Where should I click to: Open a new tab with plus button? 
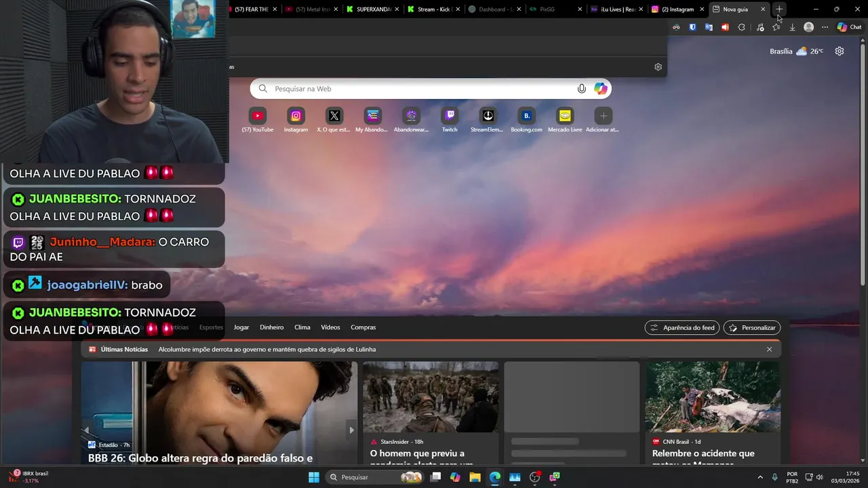coord(780,9)
